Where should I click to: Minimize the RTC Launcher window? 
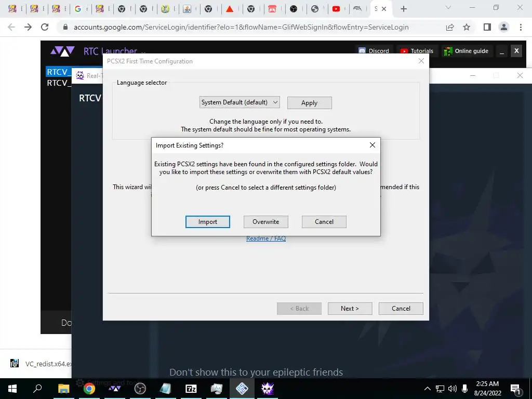(x=502, y=51)
